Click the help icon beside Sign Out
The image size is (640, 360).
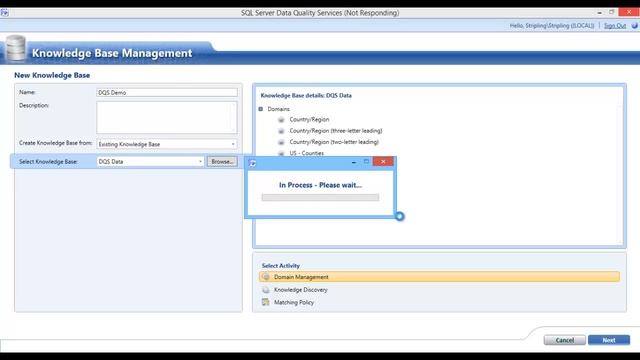click(634, 26)
